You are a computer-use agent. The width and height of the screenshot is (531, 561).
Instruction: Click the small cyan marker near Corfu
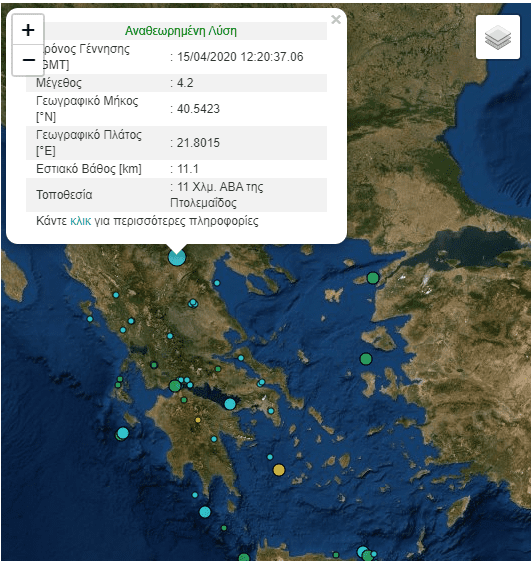click(90, 319)
